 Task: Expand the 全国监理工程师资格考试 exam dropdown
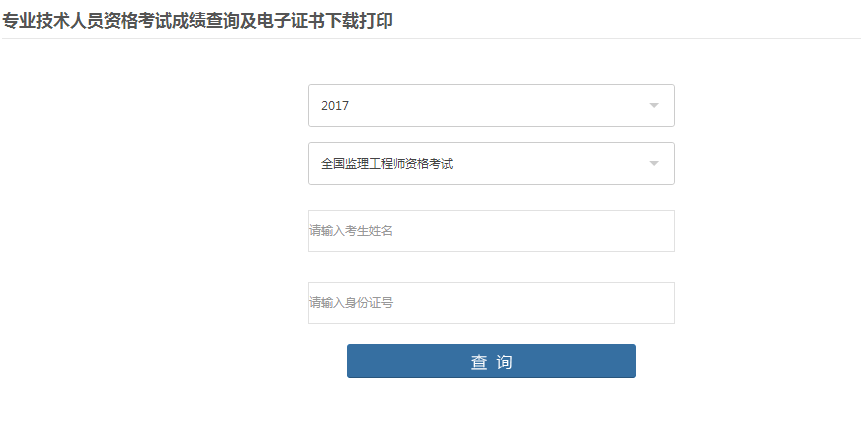[x=490, y=163]
